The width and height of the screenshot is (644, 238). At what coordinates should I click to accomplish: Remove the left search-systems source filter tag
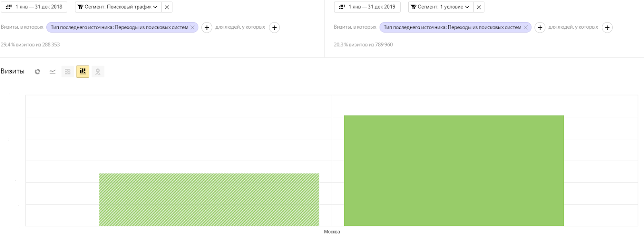(193, 27)
